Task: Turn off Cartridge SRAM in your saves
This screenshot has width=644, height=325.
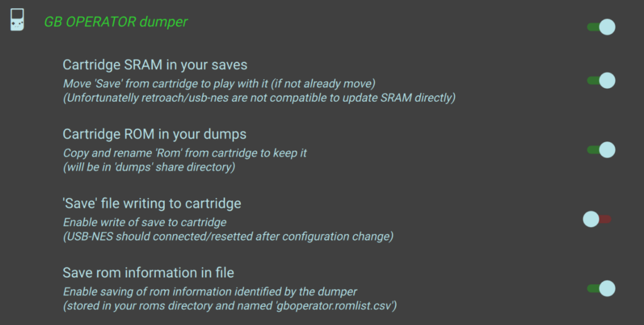Action: [601, 80]
